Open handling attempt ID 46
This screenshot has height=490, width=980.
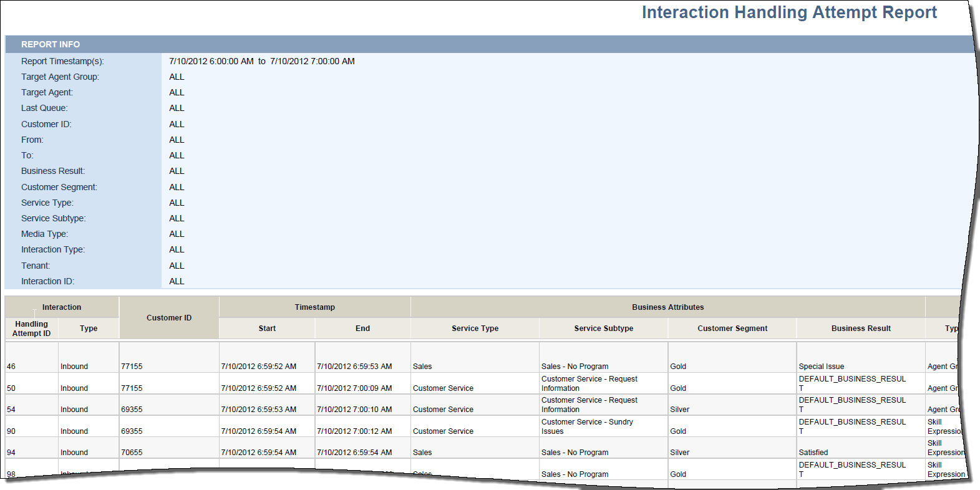click(x=11, y=367)
